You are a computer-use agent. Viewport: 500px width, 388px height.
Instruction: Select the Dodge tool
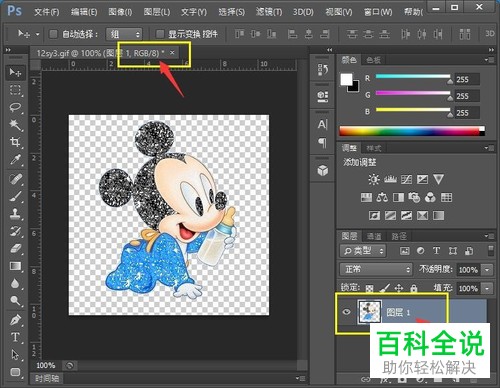coord(15,301)
